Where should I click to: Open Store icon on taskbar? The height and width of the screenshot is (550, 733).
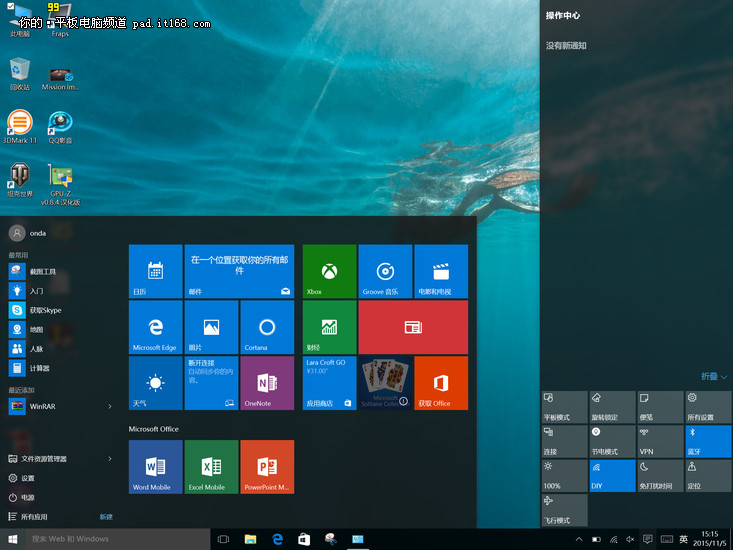[x=304, y=539]
